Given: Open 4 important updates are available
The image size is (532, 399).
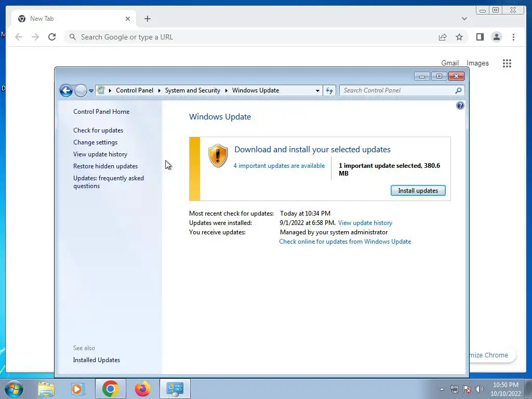Looking at the screenshot, I should [279, 166].
